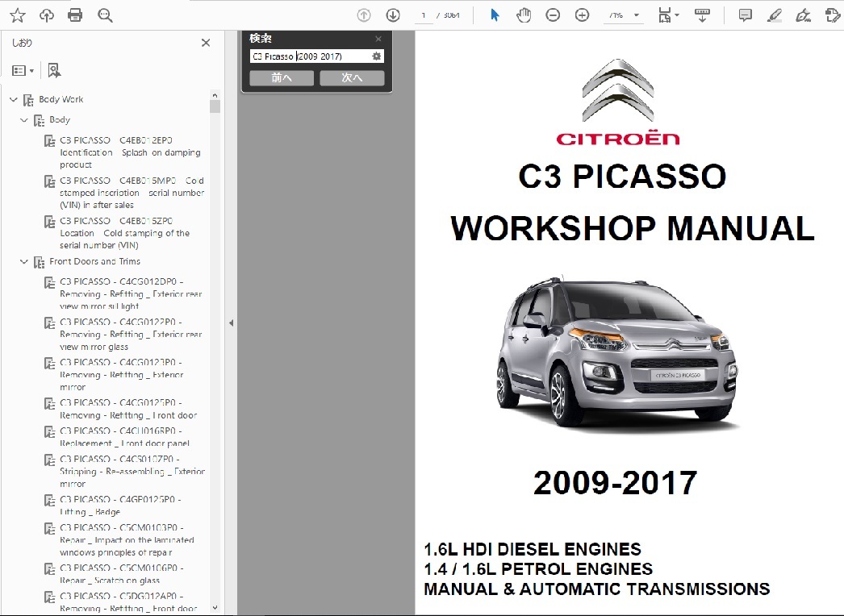Image resolution: width=844 pixels, height=616 pixels.
Task: Click the bookmarks scrollbar up arrow
Action: click(215, 95)
